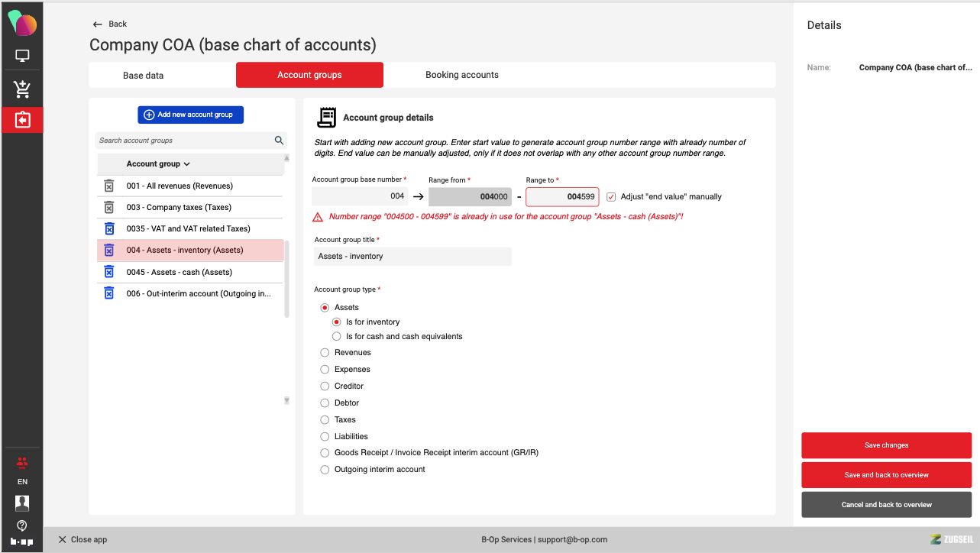Delete the 006 Out-interim account group

click(108, 293)
